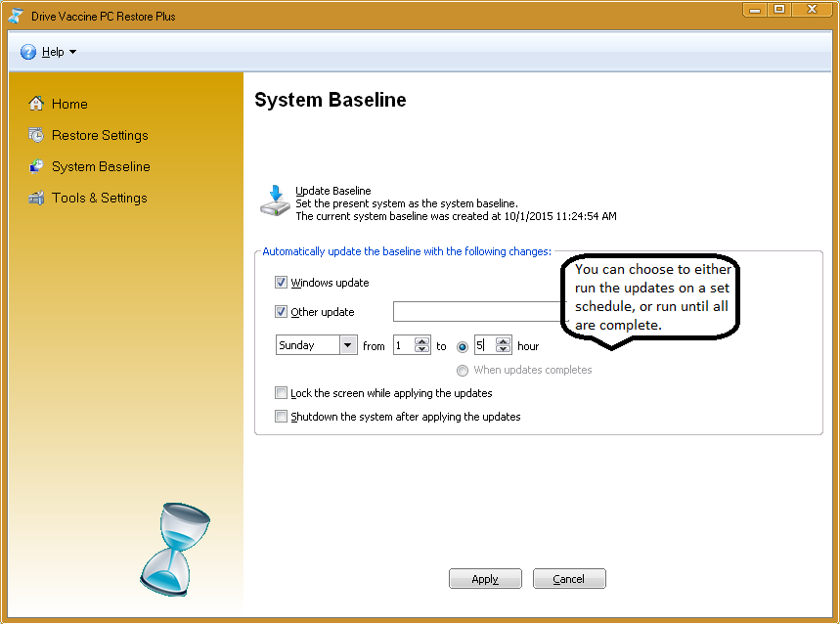
Task: Open the Sunday day dropdown
Action: pyautogui.click(x=348, y=345)
